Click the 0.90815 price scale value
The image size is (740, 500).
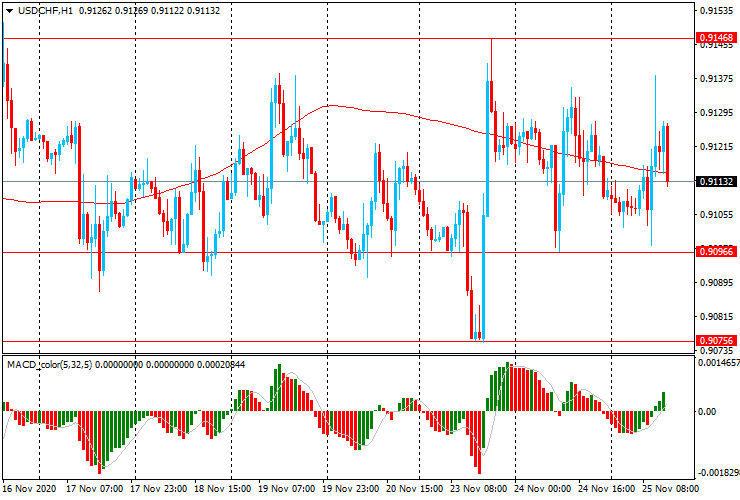(717, 317)
